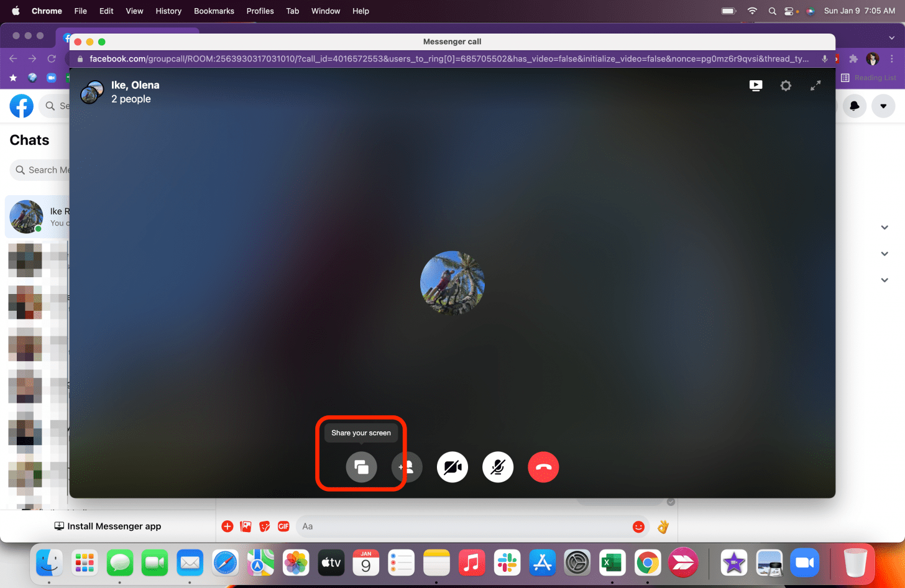The height and width of the screenshot is (588, 905).
Task: Click the Facebook notifications bell
Action: (x=855, y=106)
